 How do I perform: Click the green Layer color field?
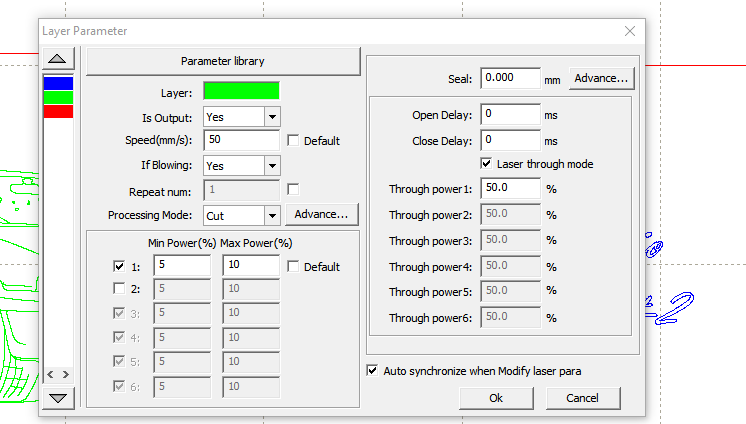[241, 91]
